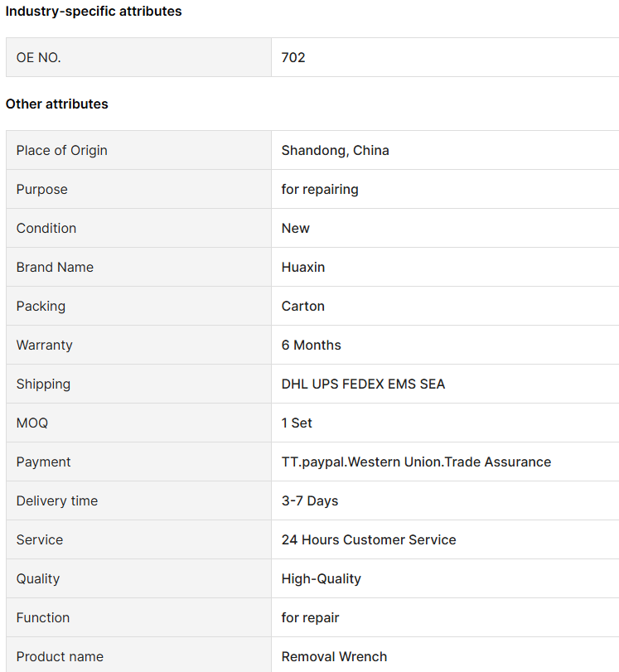Click the Other attributes heading
This screenshot has height=672, width=619.
pyautogui.click(x=56, y=104)
